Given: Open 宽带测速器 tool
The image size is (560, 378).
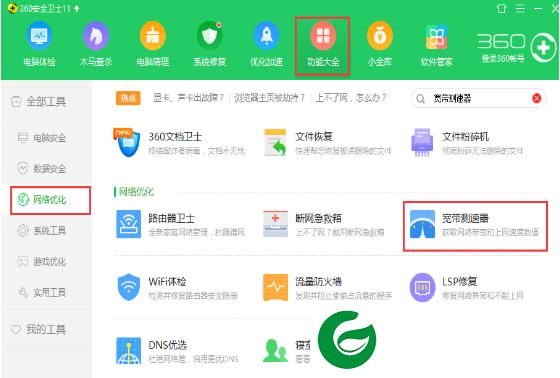Looking at the screenshot, I should 475,224.
